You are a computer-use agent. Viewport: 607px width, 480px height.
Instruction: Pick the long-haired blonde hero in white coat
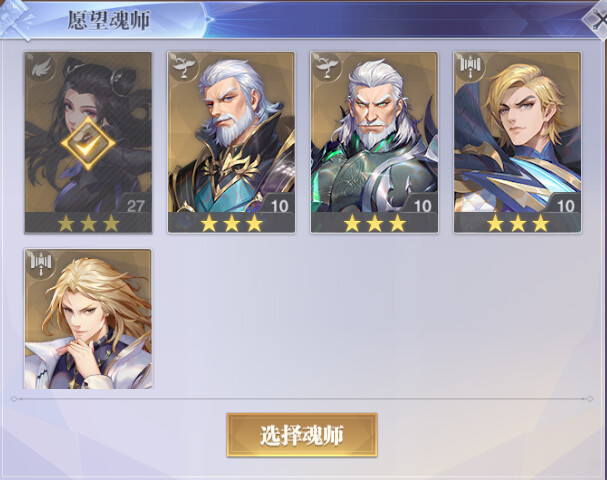point(88,319)
